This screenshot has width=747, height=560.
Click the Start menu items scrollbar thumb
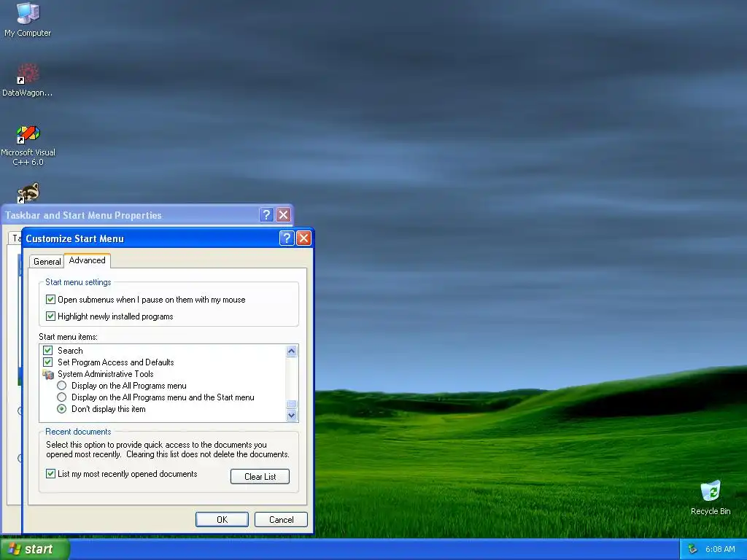pyautogui.click(x=292, y=404)
